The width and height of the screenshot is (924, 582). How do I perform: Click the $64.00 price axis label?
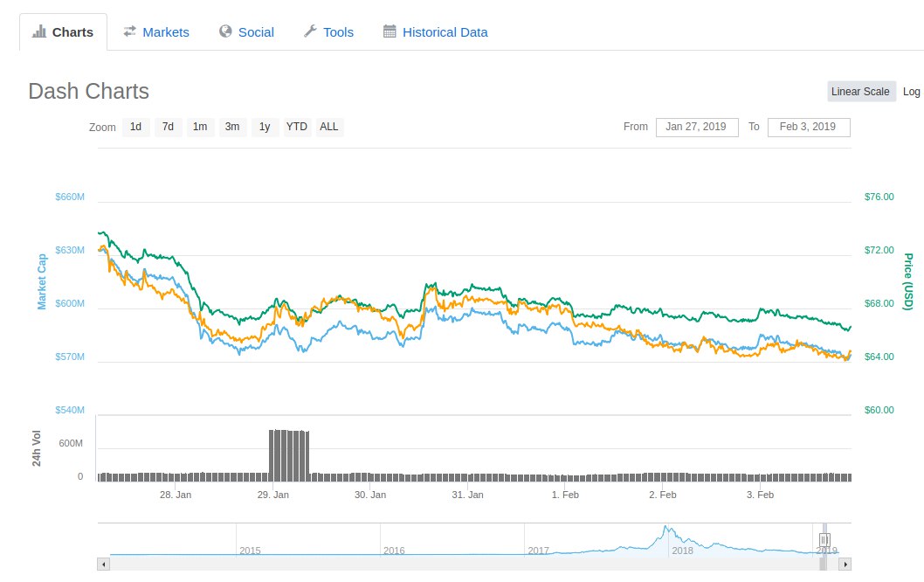[x=879, y=357]
